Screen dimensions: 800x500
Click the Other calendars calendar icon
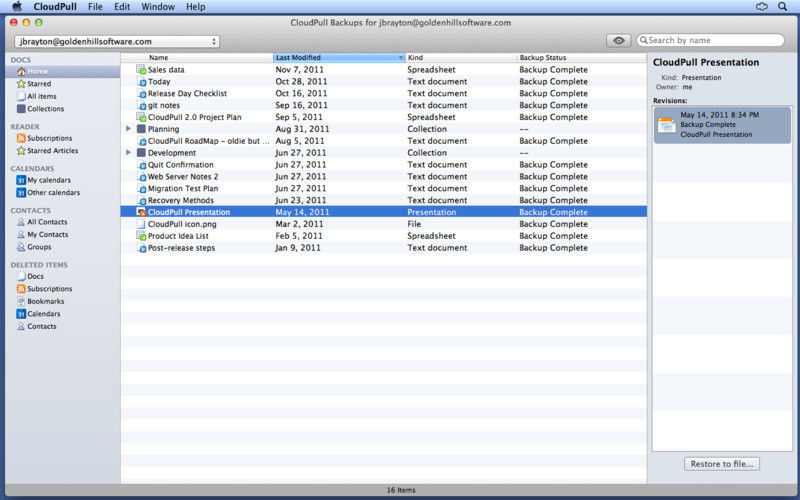point(21,192)
